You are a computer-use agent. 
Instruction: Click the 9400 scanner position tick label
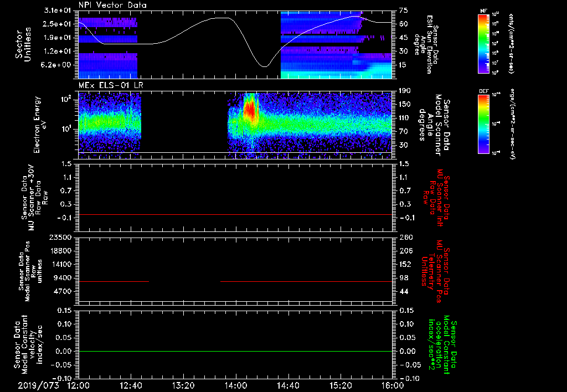63,278
